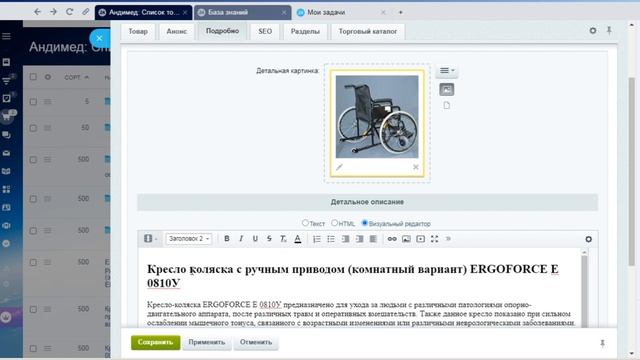Open the Подробно tab

click(222, 31)
